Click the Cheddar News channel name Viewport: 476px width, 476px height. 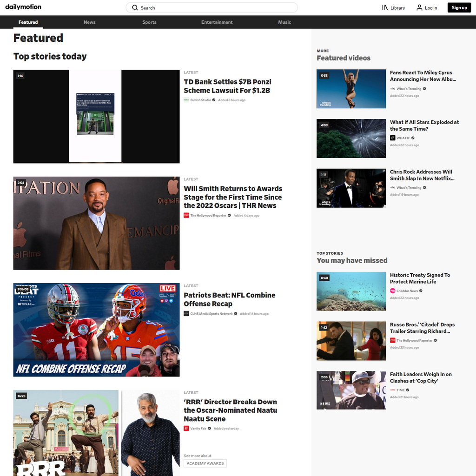click(x=407, y=291)
